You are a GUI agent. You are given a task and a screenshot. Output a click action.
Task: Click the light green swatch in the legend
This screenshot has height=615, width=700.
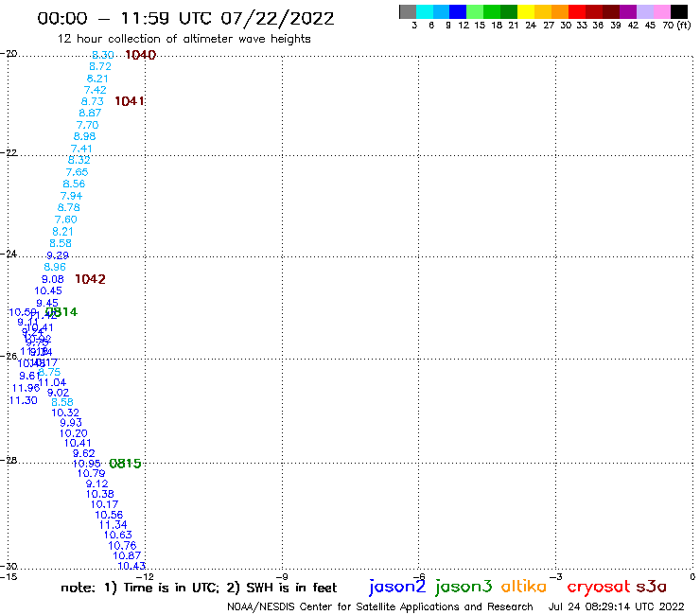pyautogui.click(x=475, y=12)
